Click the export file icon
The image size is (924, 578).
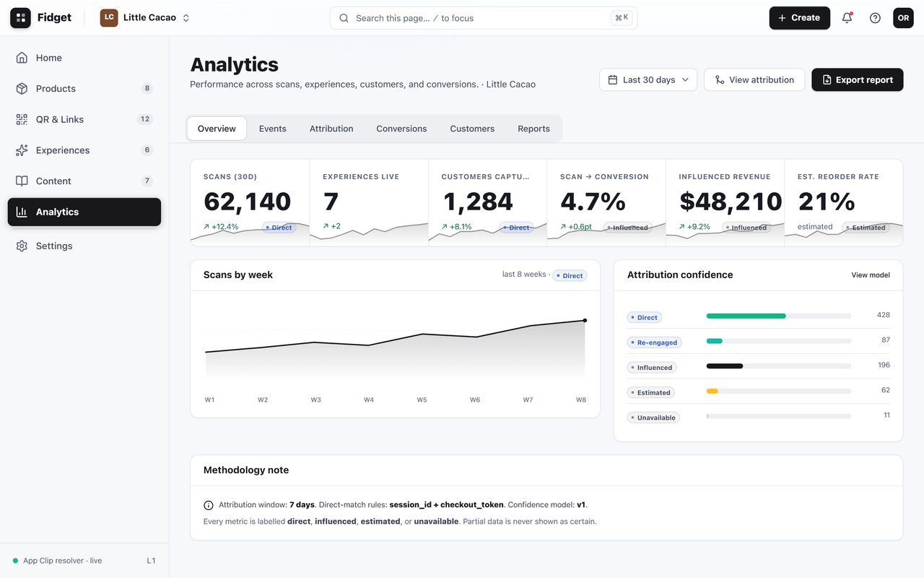[x=827, y=79]
